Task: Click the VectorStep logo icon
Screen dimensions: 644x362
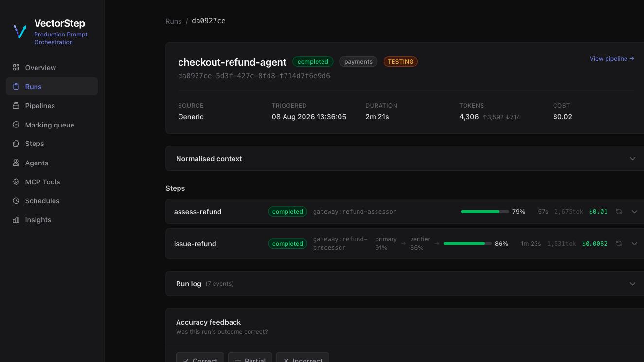Action: 20,32
